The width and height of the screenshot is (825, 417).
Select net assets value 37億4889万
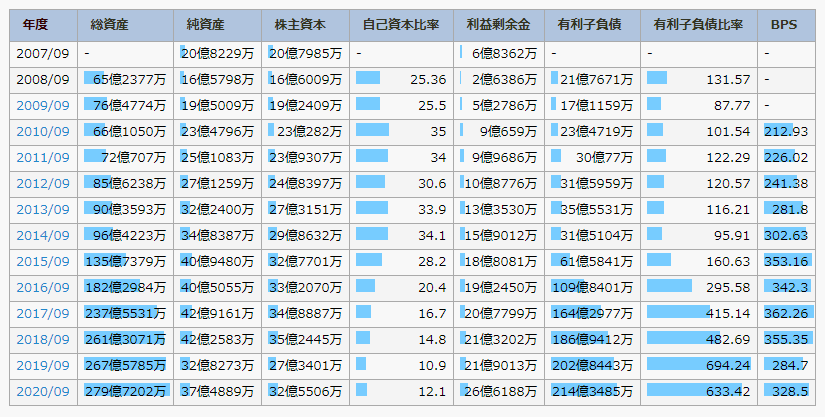(218, 392)
